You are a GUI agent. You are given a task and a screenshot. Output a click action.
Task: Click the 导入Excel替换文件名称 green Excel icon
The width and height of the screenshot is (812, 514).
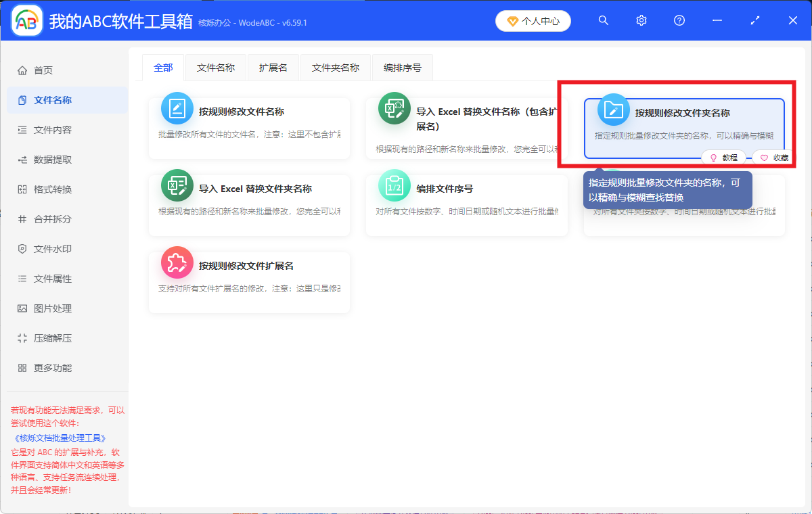394,109
